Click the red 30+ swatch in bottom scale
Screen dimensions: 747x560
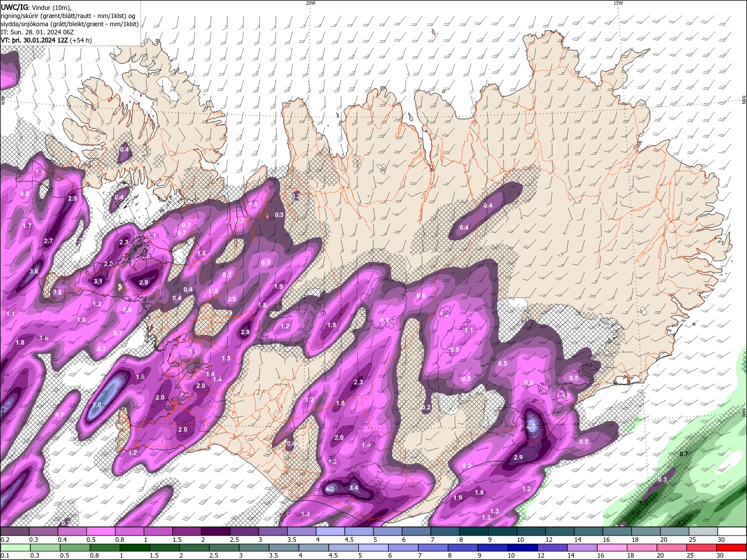pyautogui.click(x=732, y=548)
